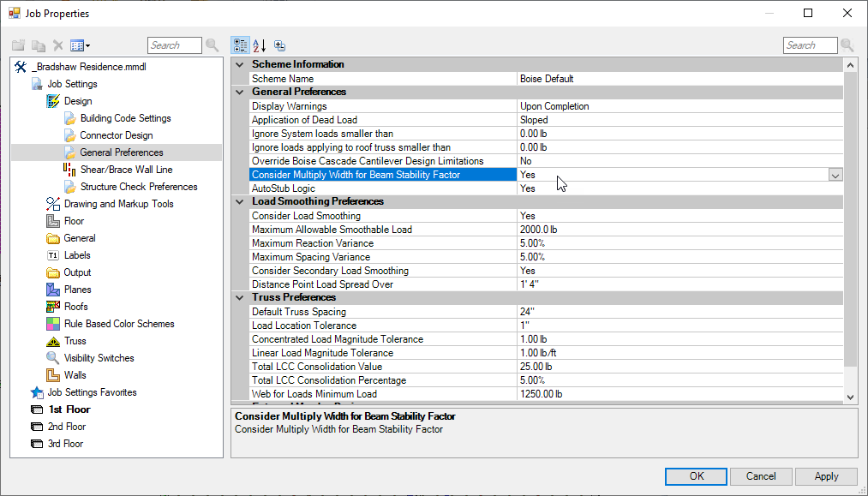Open Job Settings Favorites
The height and width of the screenshot is (496, 868).
pos(91,392)
